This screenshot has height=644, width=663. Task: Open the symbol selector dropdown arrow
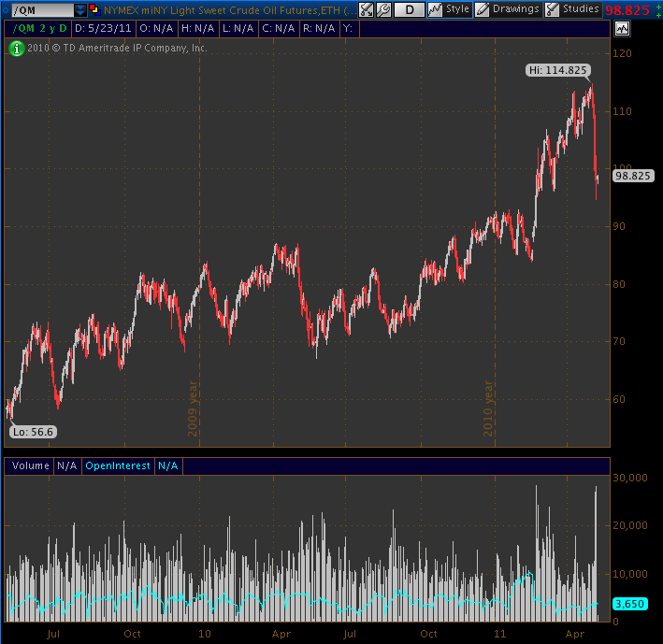[x=80, y=10]
